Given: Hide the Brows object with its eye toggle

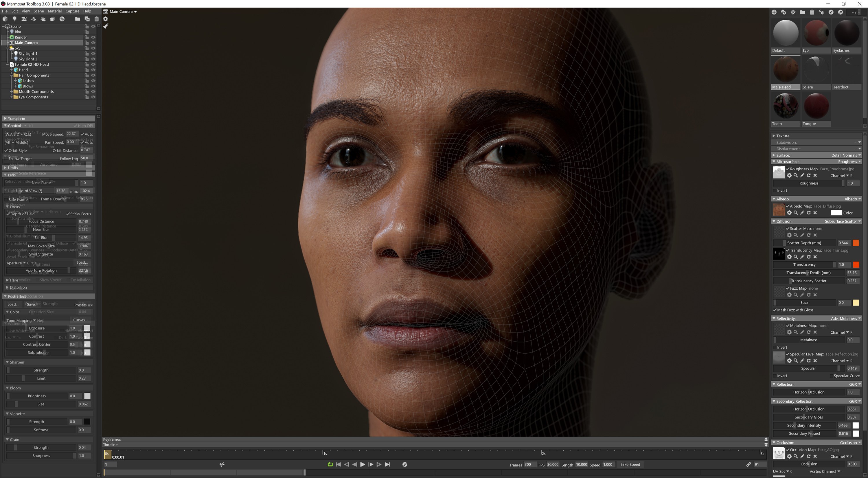Looking at the screenshot, I should (94, 86).
